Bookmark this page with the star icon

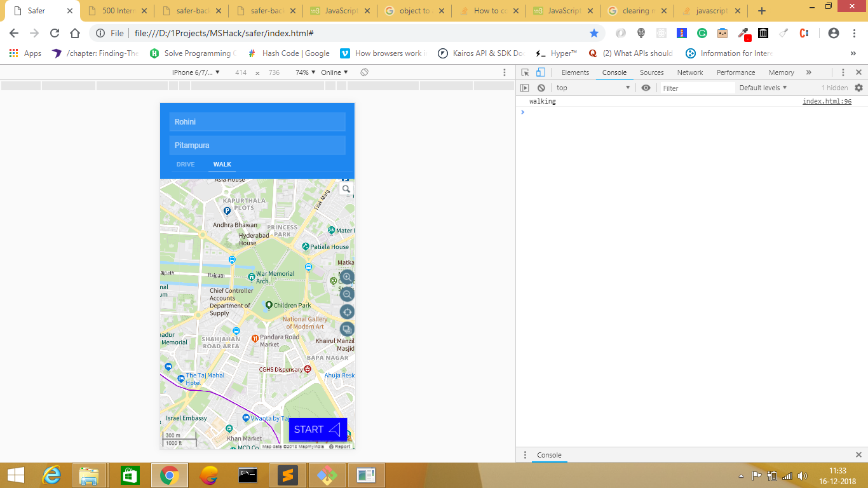click(594, 33)
